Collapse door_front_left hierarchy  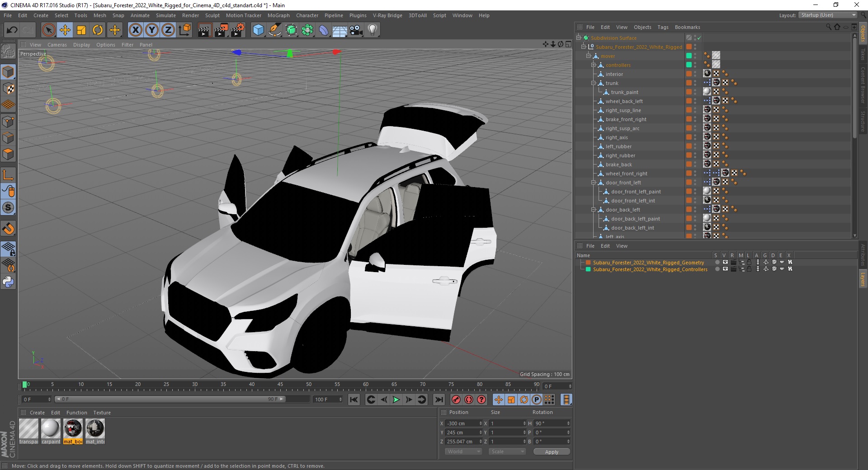pyautogui.click(x=594, y=183)
